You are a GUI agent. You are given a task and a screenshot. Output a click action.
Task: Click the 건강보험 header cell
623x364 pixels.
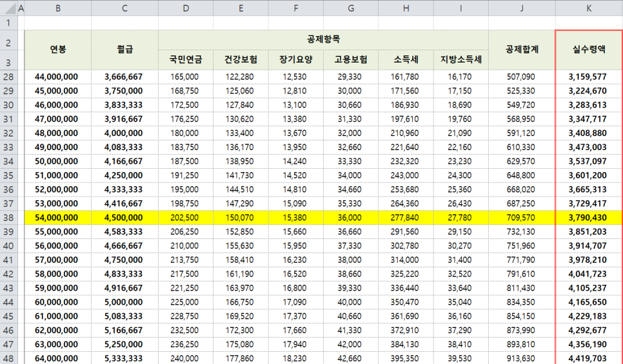(x=241, y=59)
